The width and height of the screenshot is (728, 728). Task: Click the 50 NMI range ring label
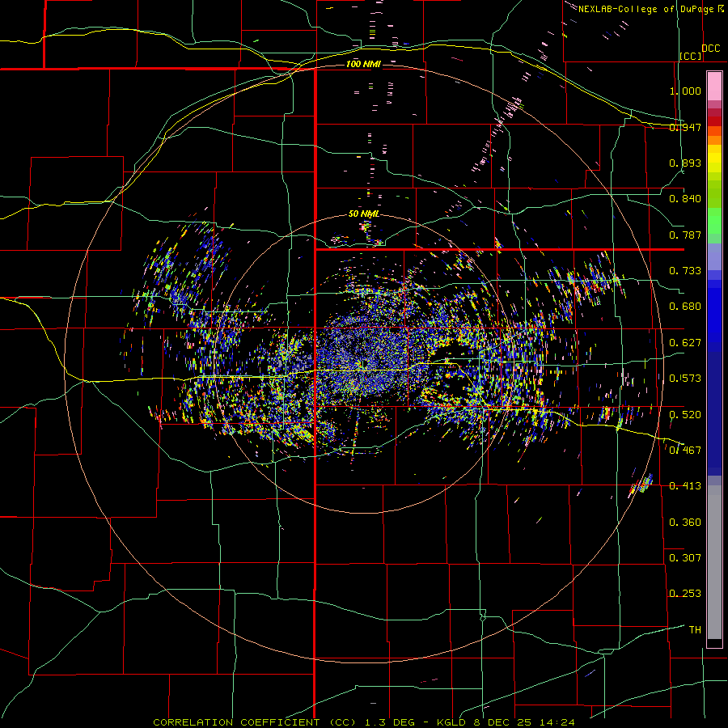click(x=363, y=214)
